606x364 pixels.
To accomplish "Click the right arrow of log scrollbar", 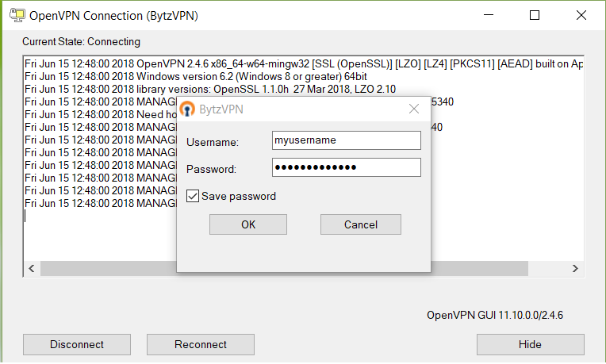I will [575, 268].
